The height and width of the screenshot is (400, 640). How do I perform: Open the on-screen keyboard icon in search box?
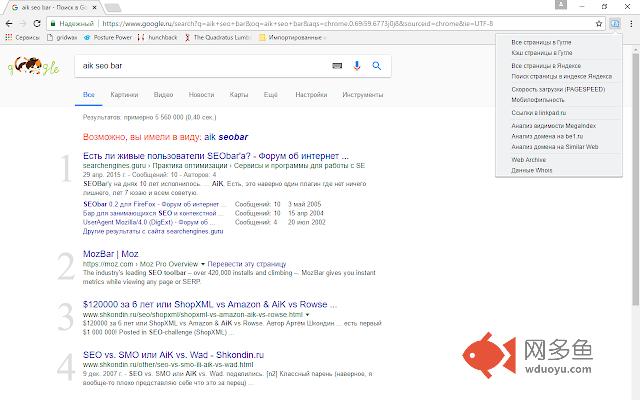[337, 66]
